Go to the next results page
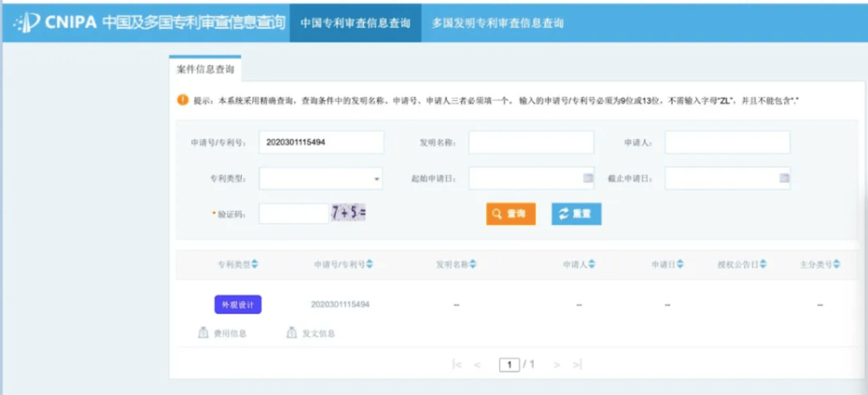868x395 pixels. pyautogui.click(x=556, y=364)
